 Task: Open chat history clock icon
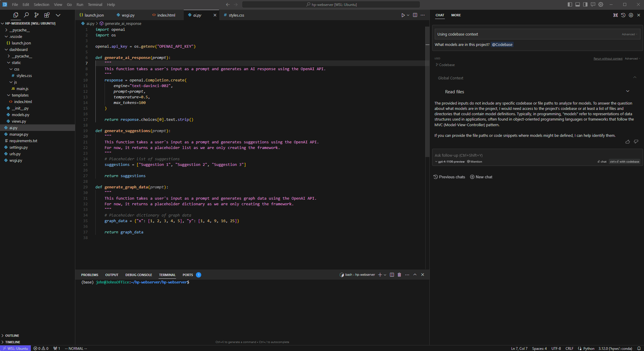pos(623,15)
